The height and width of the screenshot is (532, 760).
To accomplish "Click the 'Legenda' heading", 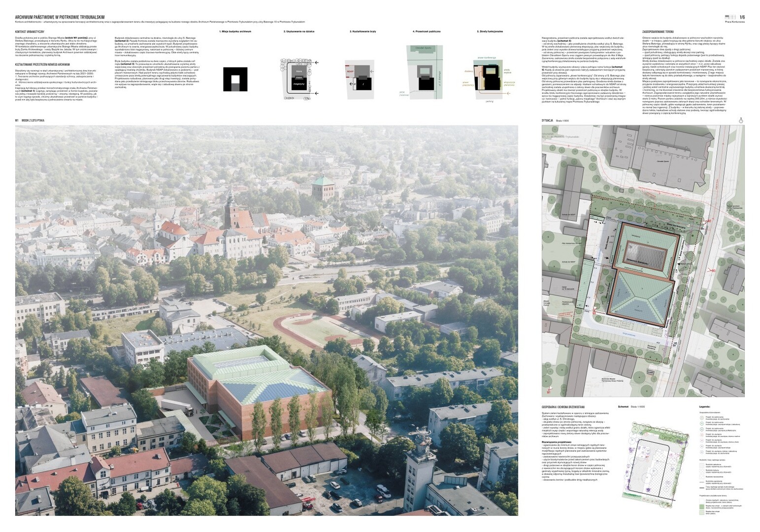I will [x=704, y=407].
